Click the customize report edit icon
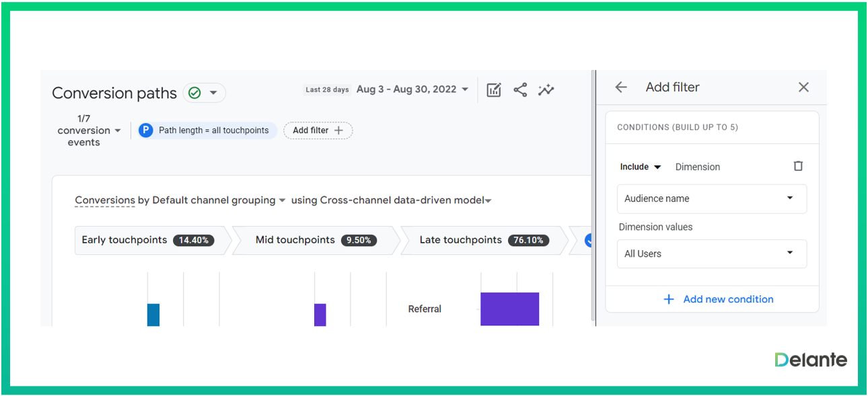 tap(494, 90)
